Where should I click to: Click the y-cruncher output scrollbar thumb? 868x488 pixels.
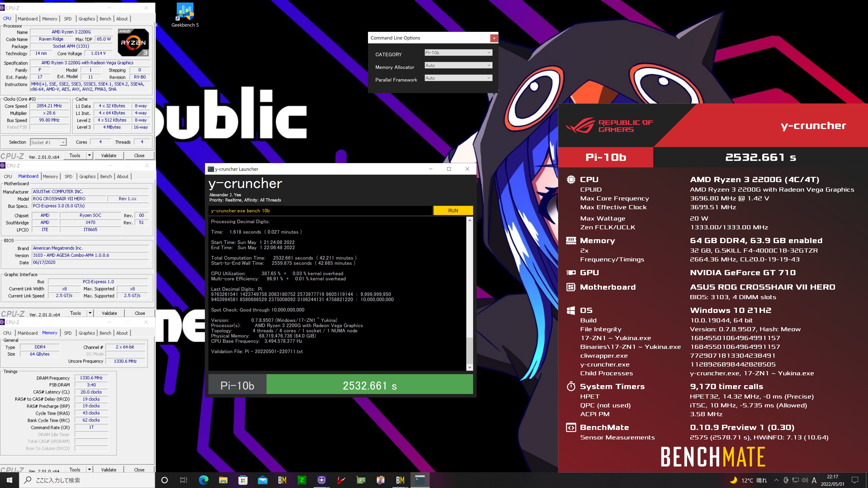tap(470, 350)
